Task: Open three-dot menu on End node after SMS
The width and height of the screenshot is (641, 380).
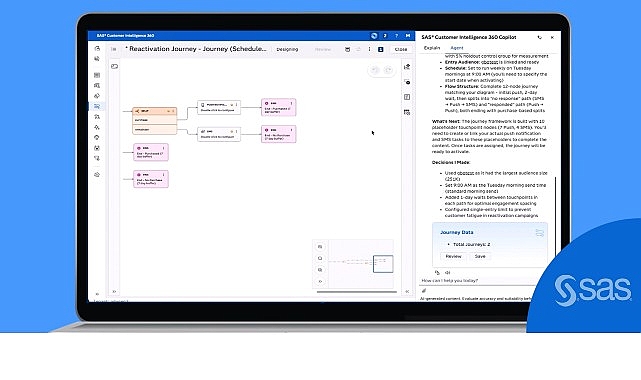Action: tap(291, 130)
